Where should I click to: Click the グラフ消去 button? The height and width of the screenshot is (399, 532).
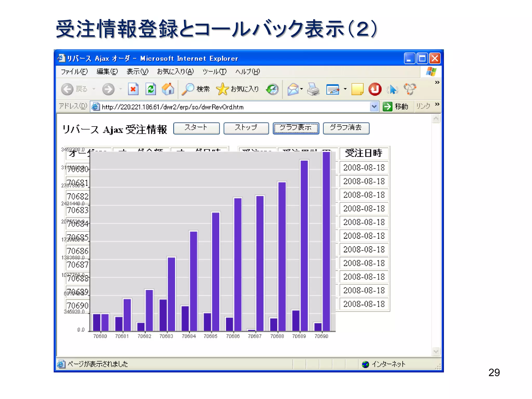tap(346, 128)
